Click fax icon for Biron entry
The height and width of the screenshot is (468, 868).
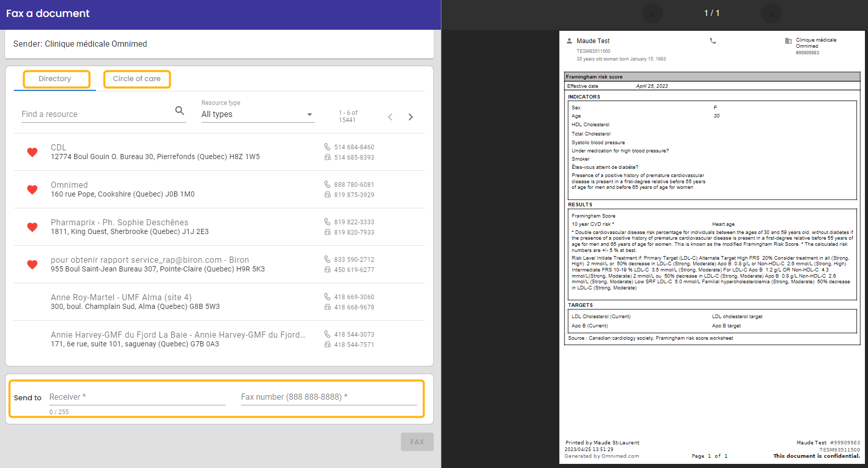pyautogui.click(x=327, y=269)
